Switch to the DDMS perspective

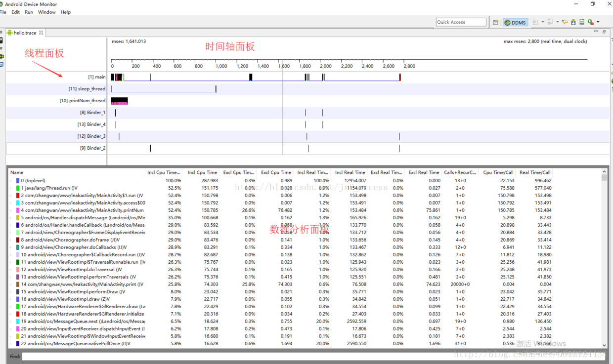click(515, 22)
